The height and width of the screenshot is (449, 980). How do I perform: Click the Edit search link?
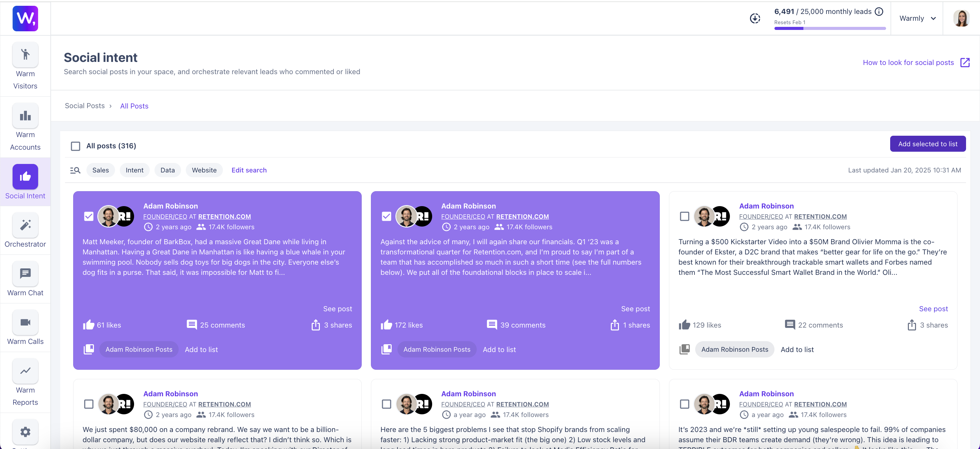(249, 170)
